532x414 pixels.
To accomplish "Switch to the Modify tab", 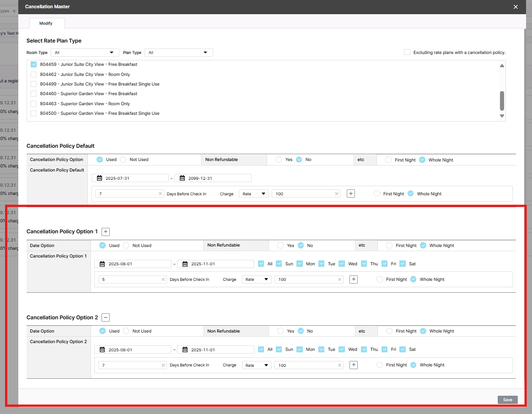I will [x=46, y=23].
